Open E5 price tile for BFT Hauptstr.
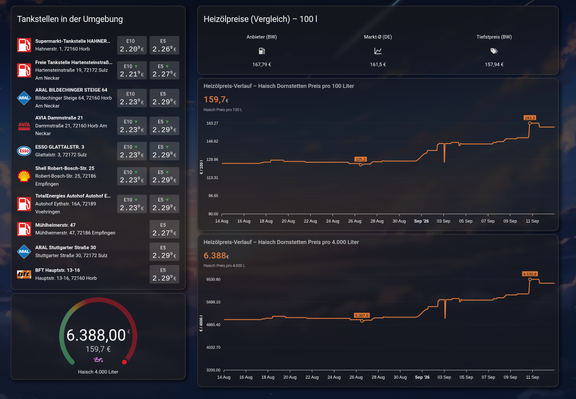The width and height of the screenshot is (576, 399). click(164, 274)
